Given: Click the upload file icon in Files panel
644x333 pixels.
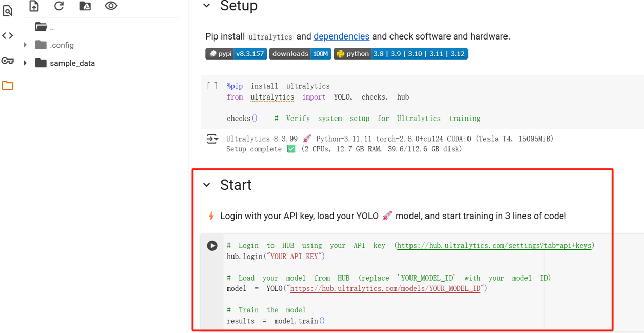Looking at the screenshot, I should pyautogui.click(x=34, y=6).
